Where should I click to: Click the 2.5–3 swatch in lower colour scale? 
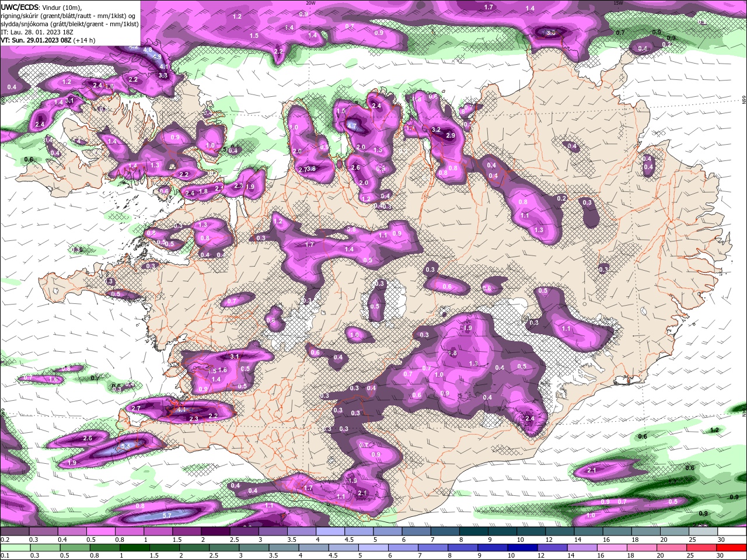(x=224, y=548)
